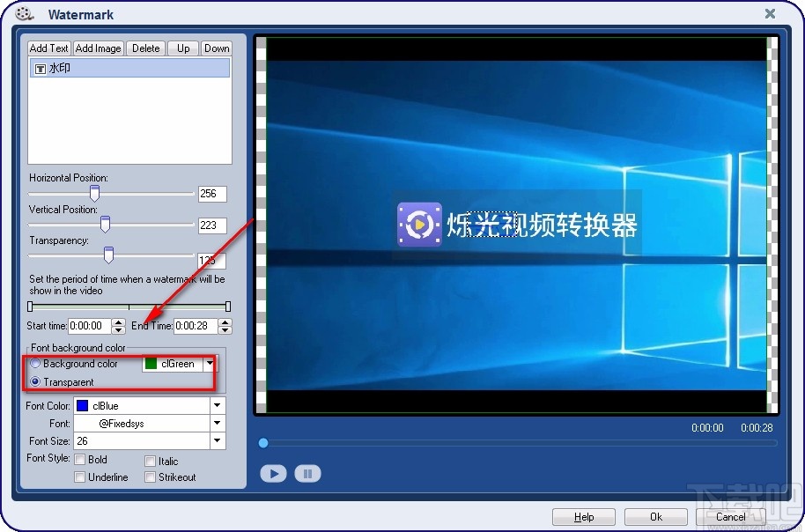Focus the Transparency value field
805x532 pixels.
tap(212, 261)
